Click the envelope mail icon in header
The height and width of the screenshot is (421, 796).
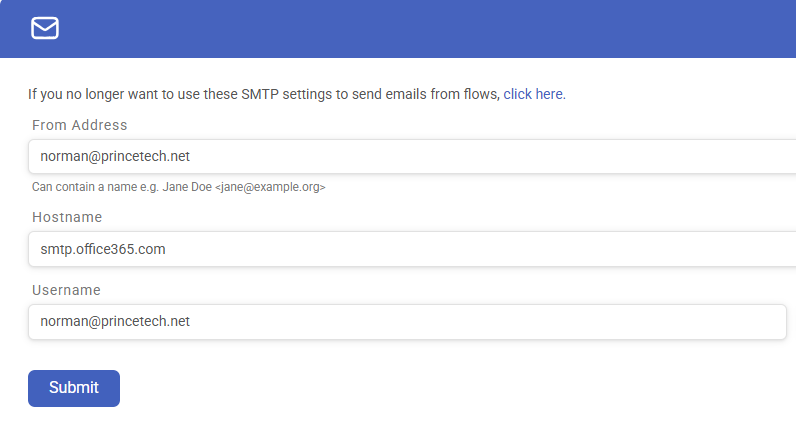[45, 28]
